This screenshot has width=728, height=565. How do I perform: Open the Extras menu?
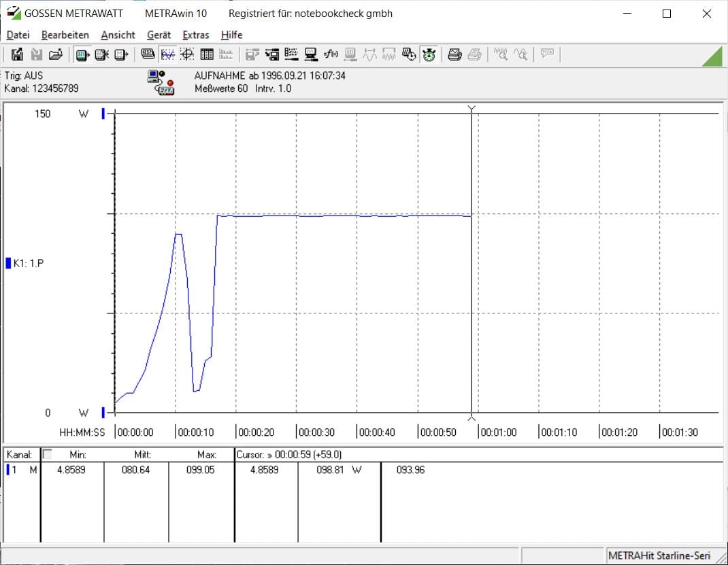click(195, 35)
